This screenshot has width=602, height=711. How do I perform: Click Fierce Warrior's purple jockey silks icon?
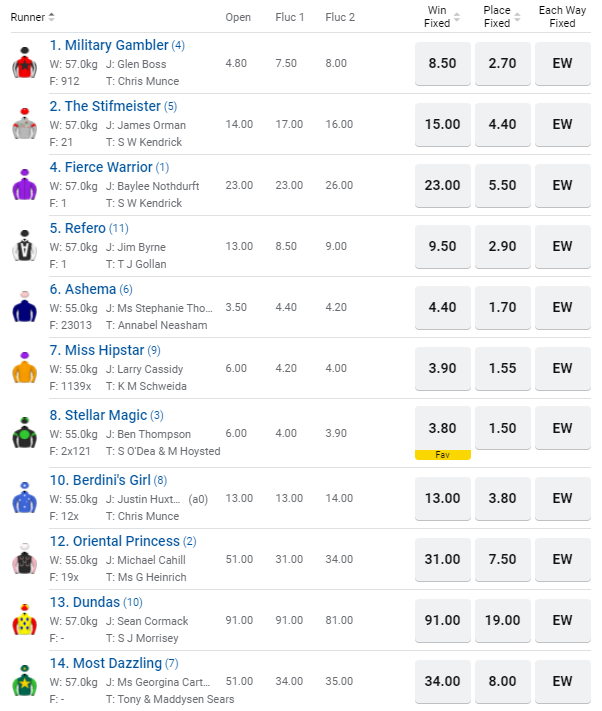coord(25,185)
